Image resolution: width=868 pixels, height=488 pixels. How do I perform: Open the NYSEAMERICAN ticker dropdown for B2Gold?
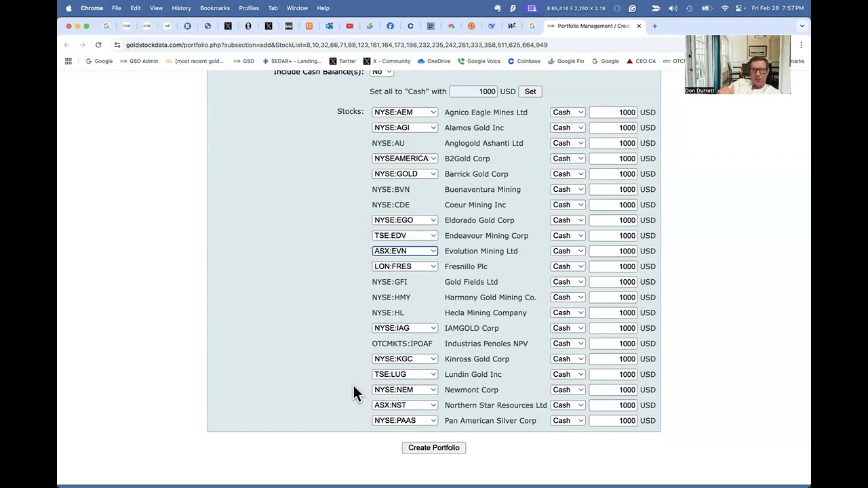tap(405, 159)
